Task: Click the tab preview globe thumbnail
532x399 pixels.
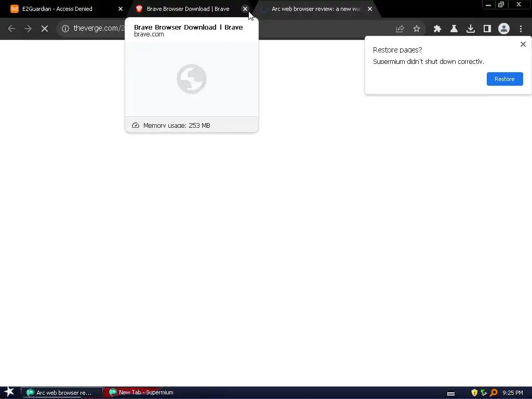Action: pyautogui.click(x=192, y=79)
